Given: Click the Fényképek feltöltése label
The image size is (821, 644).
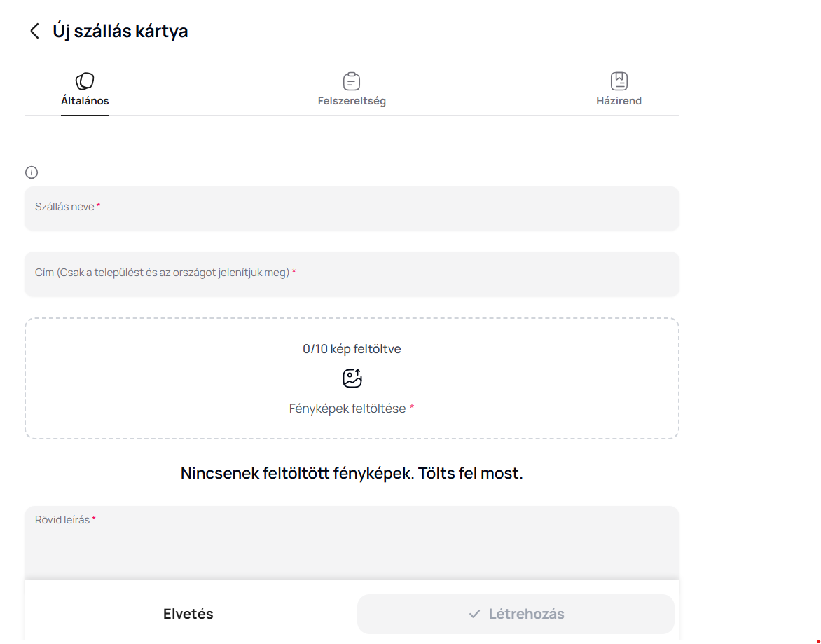Looking at the screenshot, I should [x=348, y=409].
